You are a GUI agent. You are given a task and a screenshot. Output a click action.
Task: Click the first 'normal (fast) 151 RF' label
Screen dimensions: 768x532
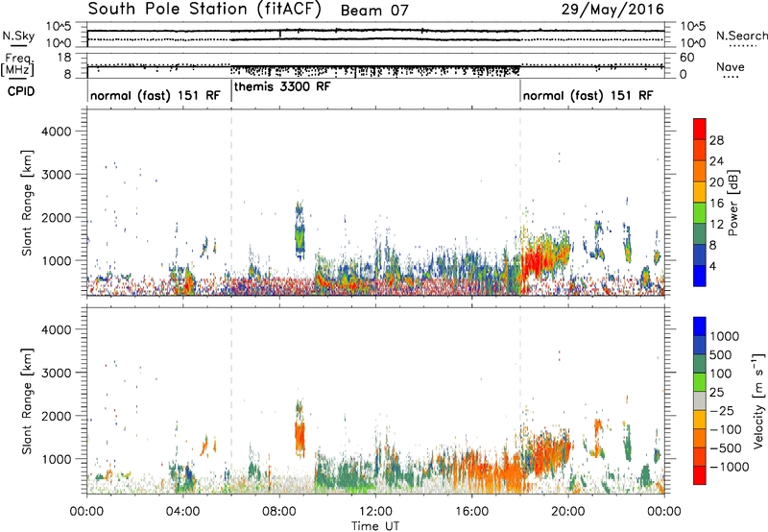tap(156, 95)
